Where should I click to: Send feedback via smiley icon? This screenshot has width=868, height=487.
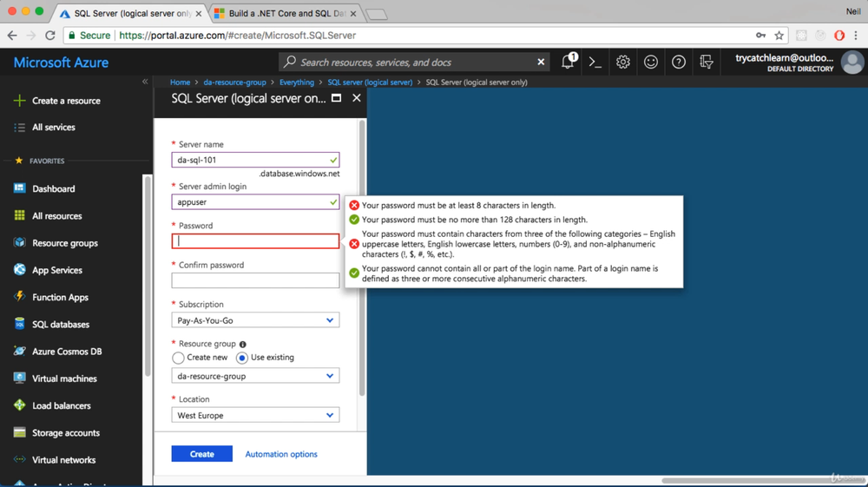point(650,62)
